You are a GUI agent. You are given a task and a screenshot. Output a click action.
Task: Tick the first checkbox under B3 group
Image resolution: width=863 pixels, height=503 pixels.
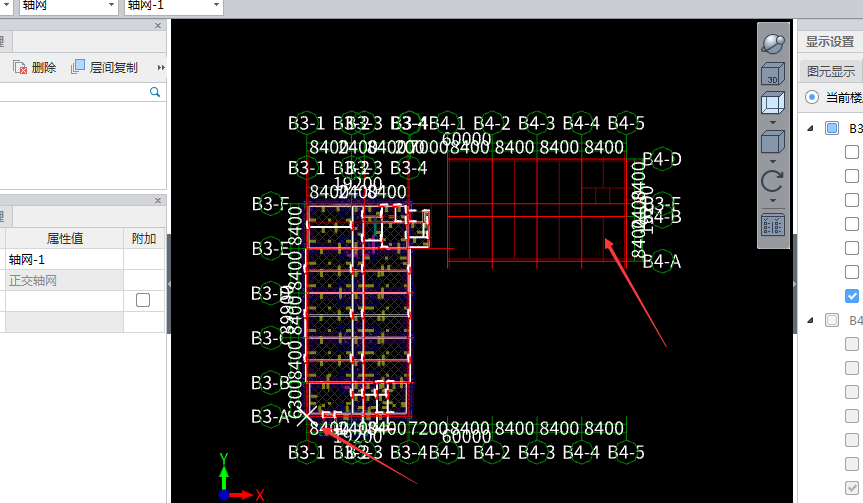point(852,152)
